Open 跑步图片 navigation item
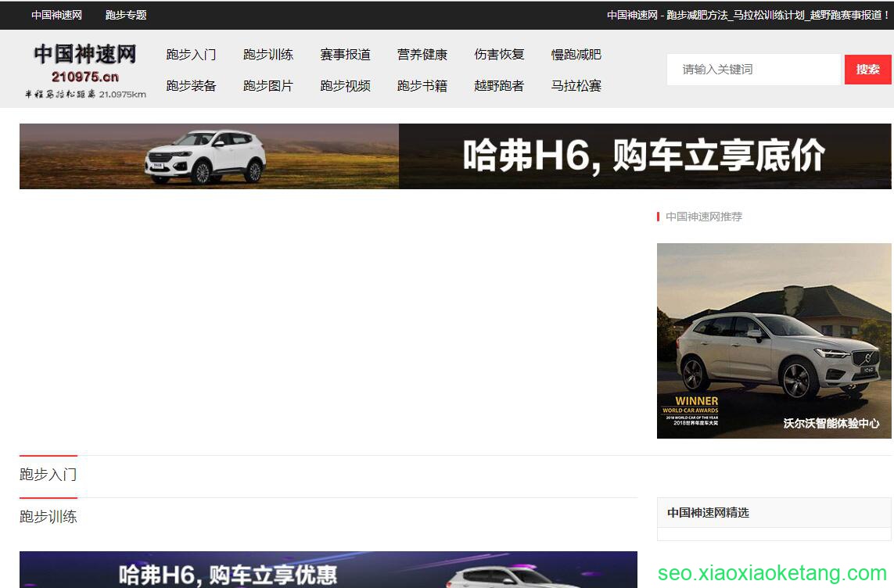The width and height of the screenshot is (894, 588). (x=268, y=86)
